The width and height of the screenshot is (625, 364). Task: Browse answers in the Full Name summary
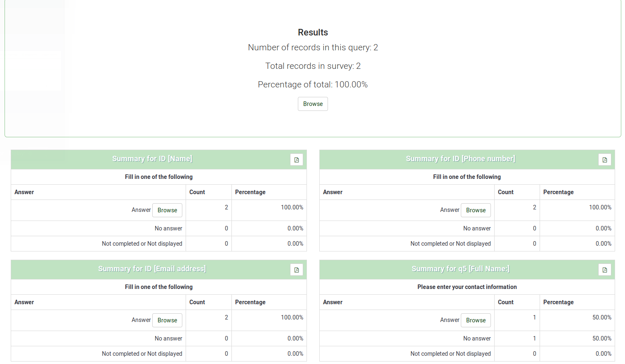click(476, 320)
